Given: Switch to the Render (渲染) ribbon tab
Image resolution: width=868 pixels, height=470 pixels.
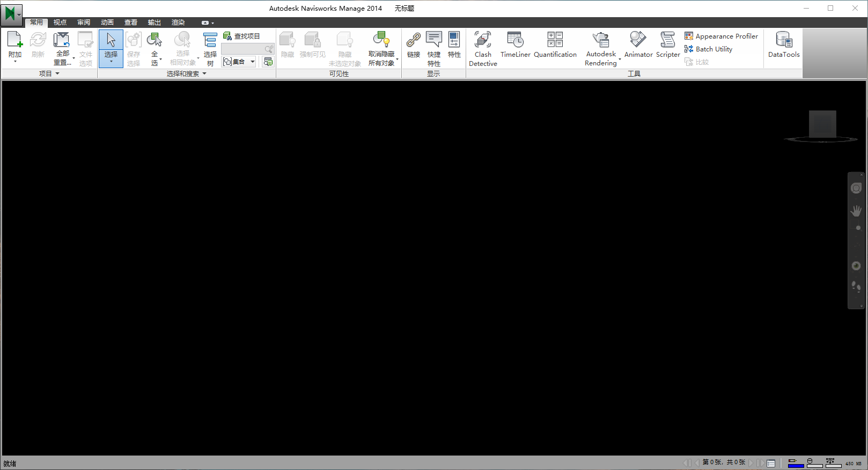Looking at the screenshot, I should [x=178, y=23].
